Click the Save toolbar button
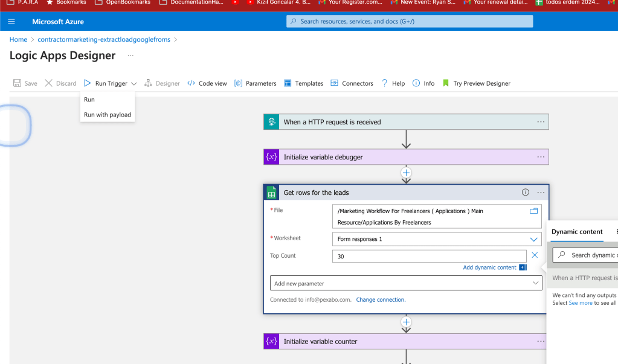This screenshot has width=618, height=364. 25,83
